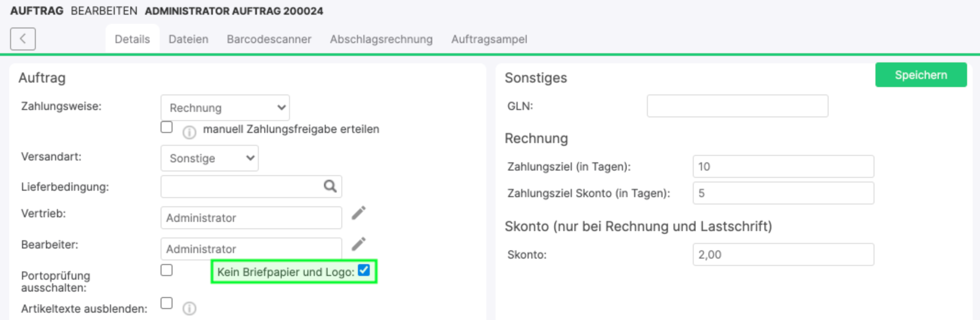
Task: Expand the Versandart dropdown
Action: point(209,158)
